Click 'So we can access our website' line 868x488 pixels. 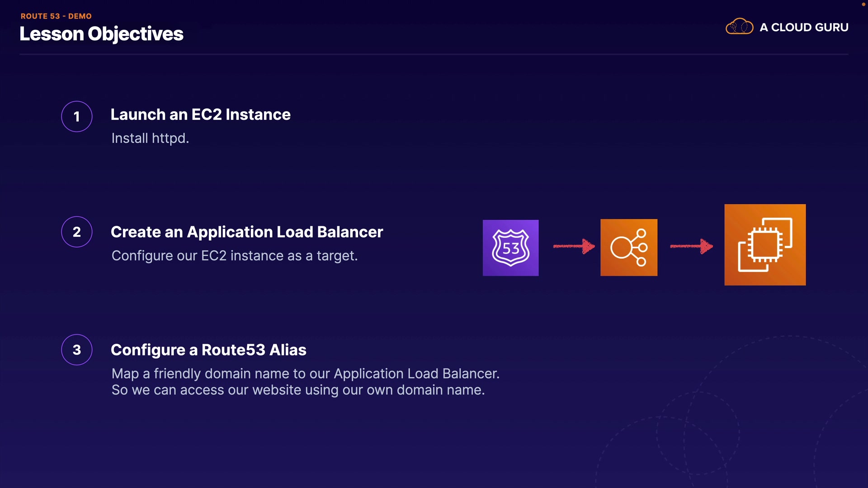(298, 390)
